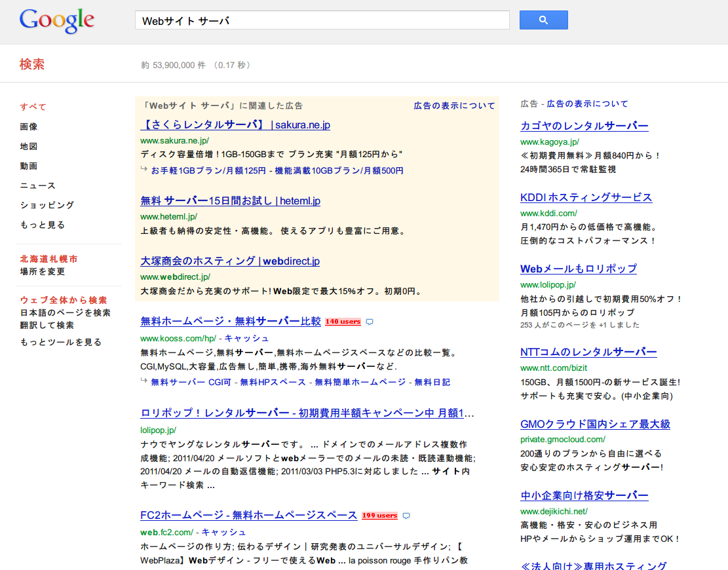Switch to 地図 map results
728x570 pixels.
[x=29, y=146]
